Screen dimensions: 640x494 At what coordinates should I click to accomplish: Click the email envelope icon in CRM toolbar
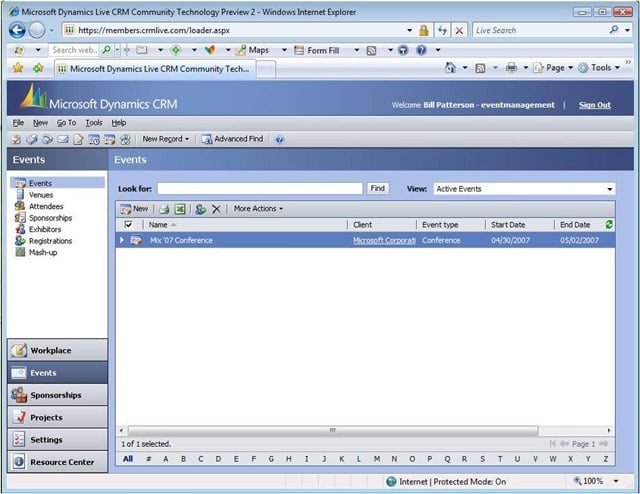62,140
